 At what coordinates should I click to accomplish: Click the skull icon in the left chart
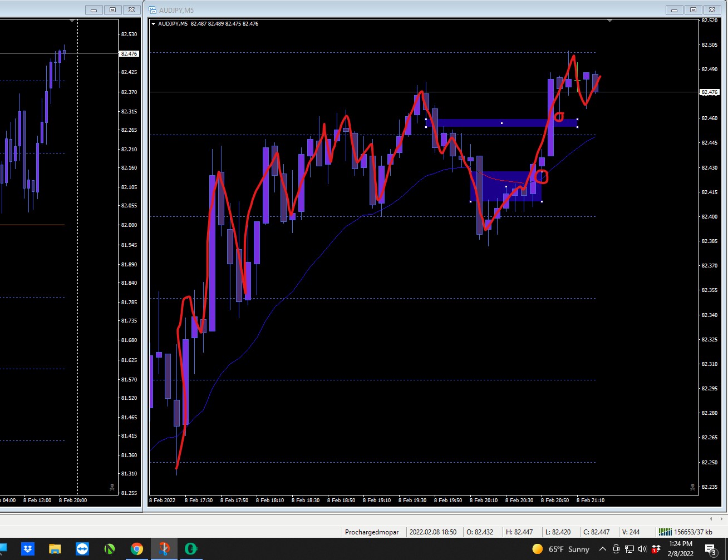click(112, 487)
